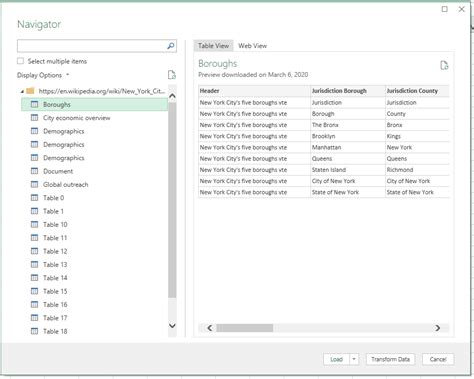Click the Jurisdiction County column header

pyautogui.click(x=417, y=91)
